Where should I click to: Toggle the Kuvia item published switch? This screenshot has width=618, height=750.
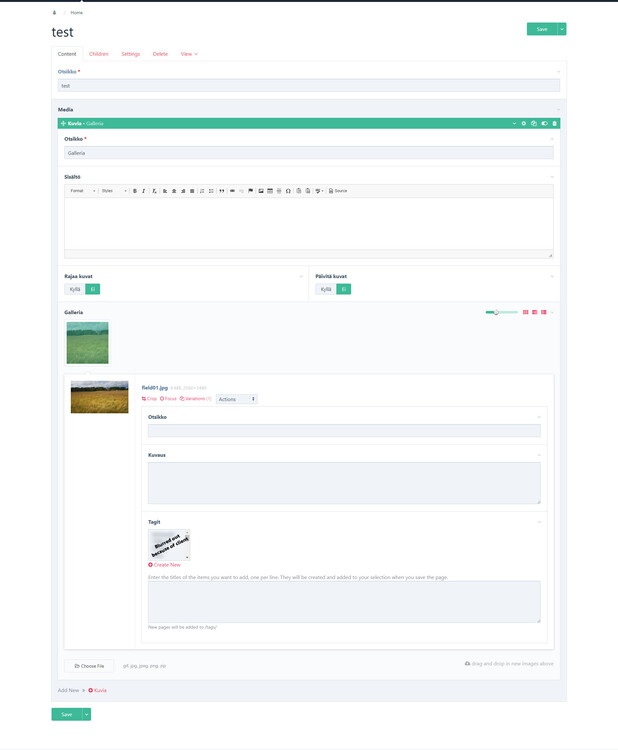(544, 123)
